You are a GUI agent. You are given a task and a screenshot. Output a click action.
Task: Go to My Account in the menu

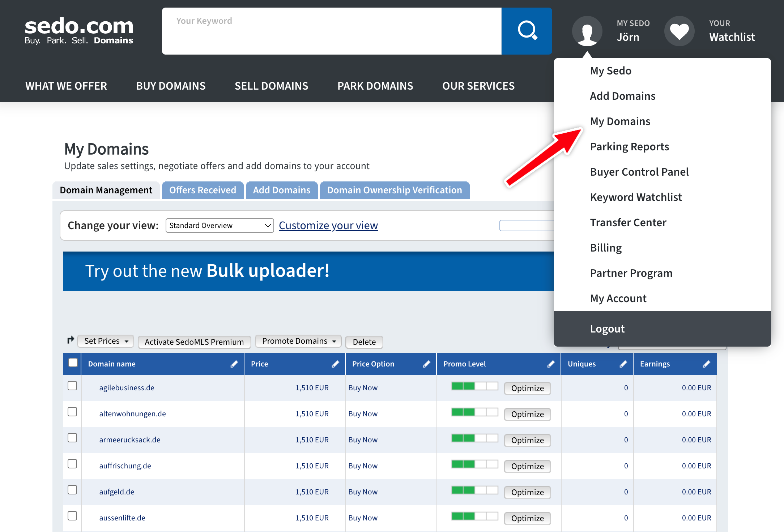coord(618,299)
